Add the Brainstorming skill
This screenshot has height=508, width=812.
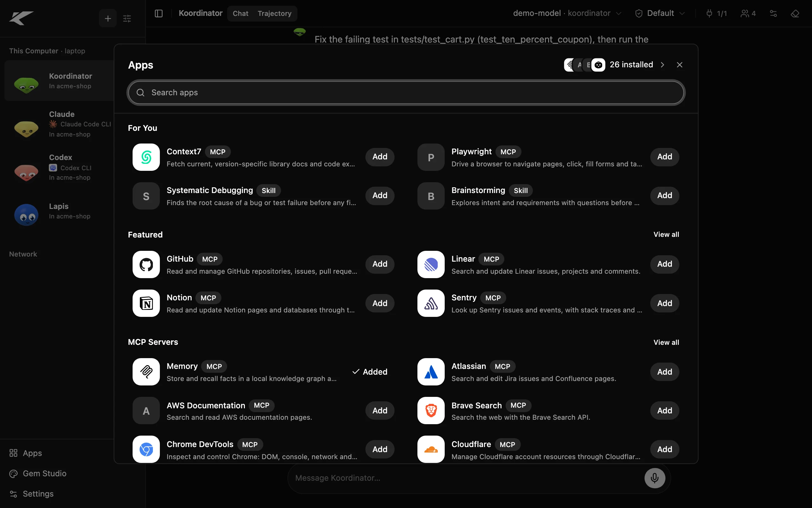pos(665,196)
